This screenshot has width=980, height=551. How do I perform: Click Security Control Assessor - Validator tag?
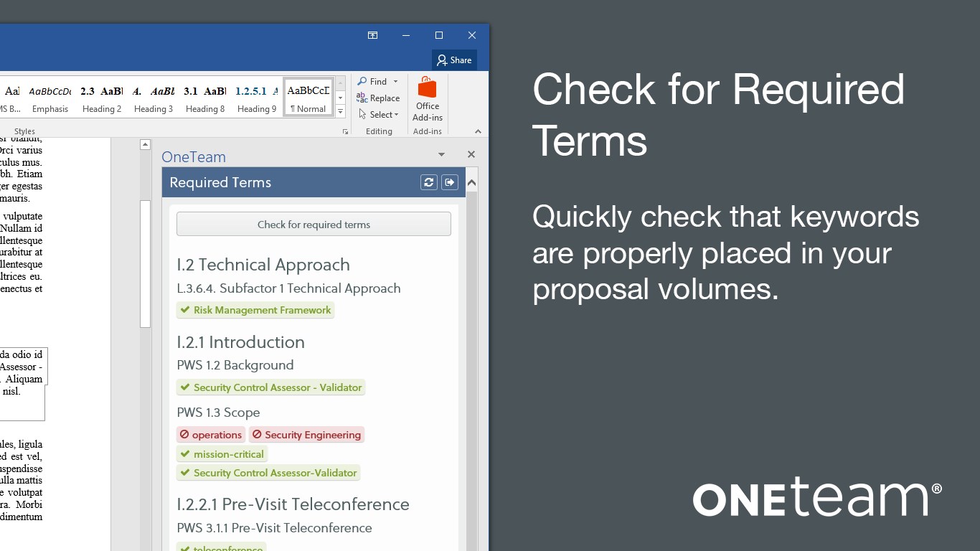click(270, 387)
